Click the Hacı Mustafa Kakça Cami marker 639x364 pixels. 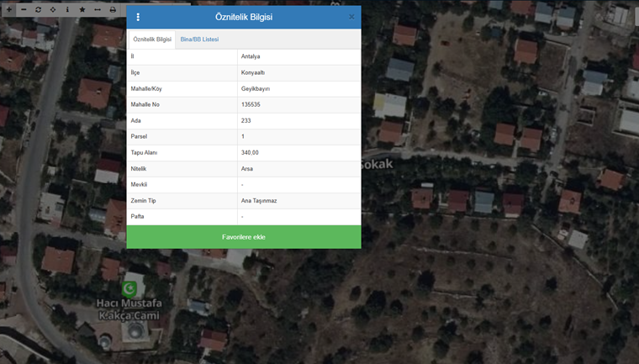coord(129,288)
